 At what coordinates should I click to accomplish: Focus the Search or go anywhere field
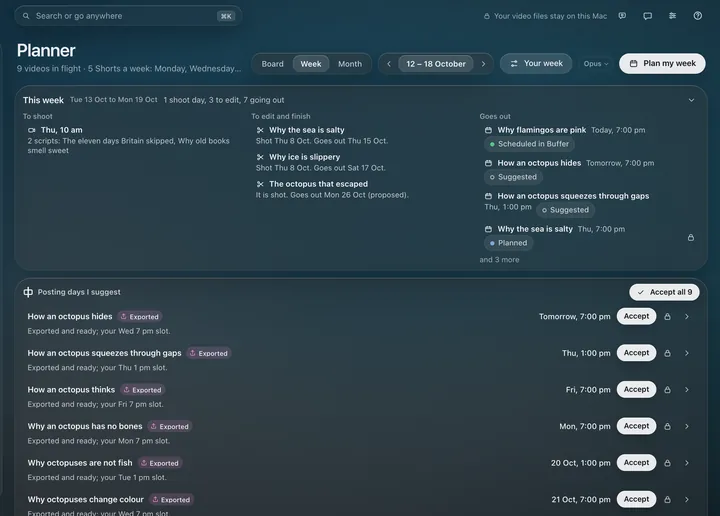pyautogui.click(x=128, y=16)
